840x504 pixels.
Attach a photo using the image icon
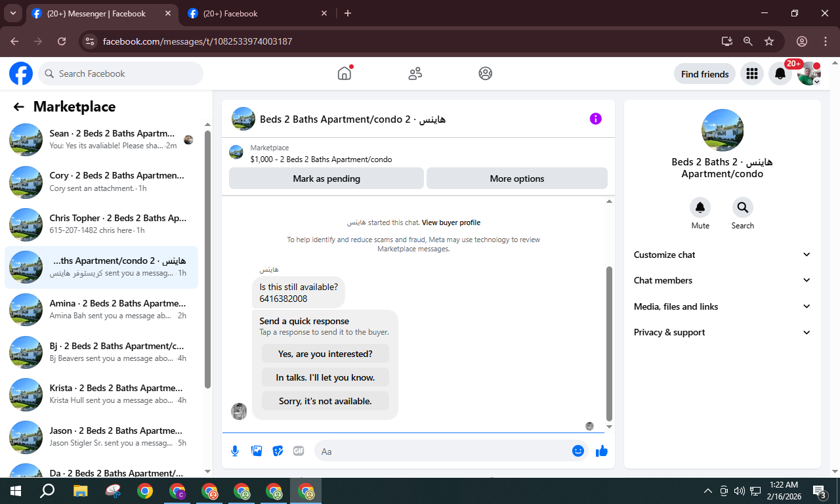(x=257, y=451)
